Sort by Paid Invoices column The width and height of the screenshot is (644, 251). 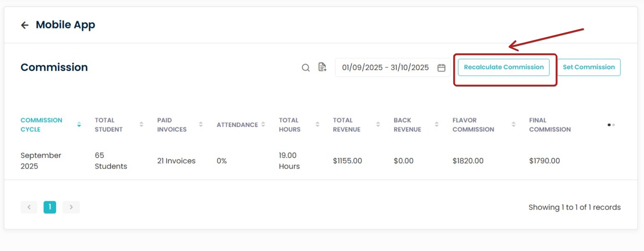tap(201, 125)
